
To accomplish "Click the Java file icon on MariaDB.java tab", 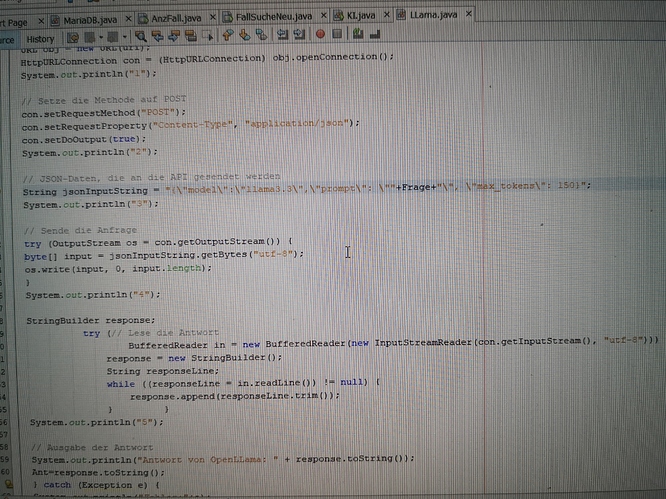I will (55, 20).
